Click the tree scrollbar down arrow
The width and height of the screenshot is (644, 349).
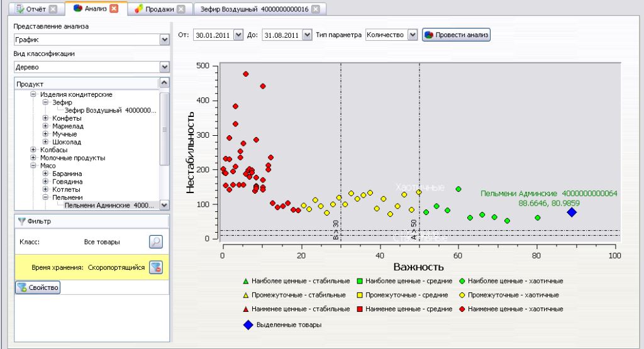pyautogui.click(x=164, y=205)
